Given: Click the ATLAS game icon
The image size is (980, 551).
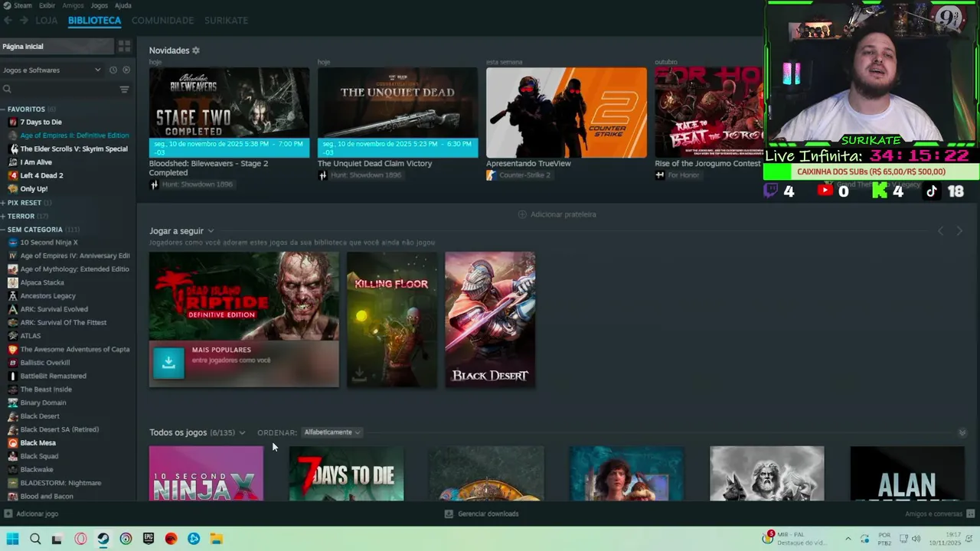Looking at the screenshot, I should coord(12,336).
